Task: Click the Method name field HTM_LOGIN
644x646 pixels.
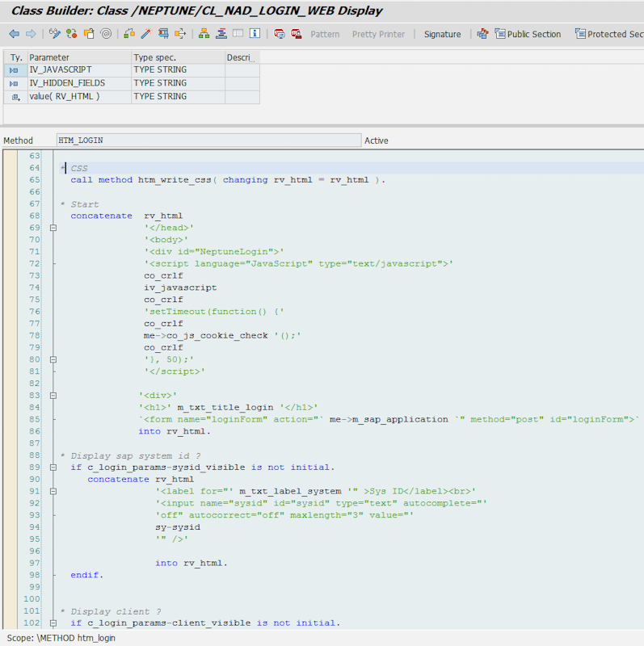Action: 208,140
